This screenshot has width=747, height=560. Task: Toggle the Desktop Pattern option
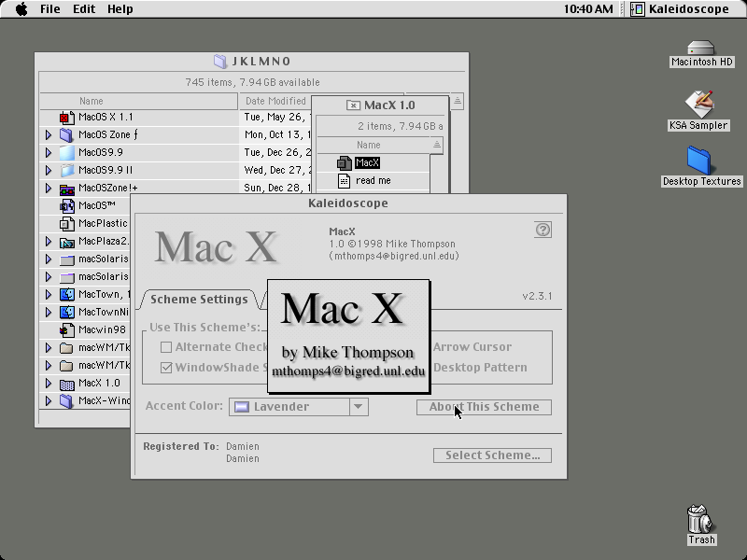tap(480, 368)
